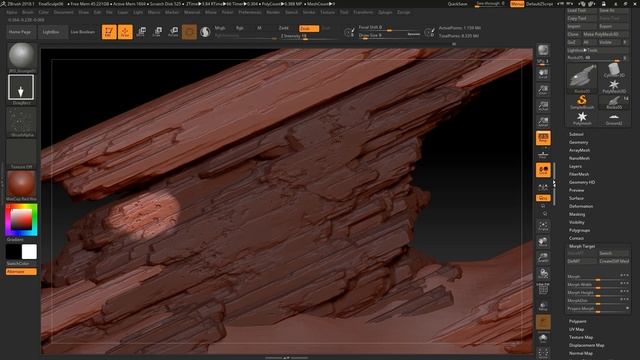The image size is (640, 360).
Task: Select the Cylinder3D tool thumbnail
Action: coord(613,70)
